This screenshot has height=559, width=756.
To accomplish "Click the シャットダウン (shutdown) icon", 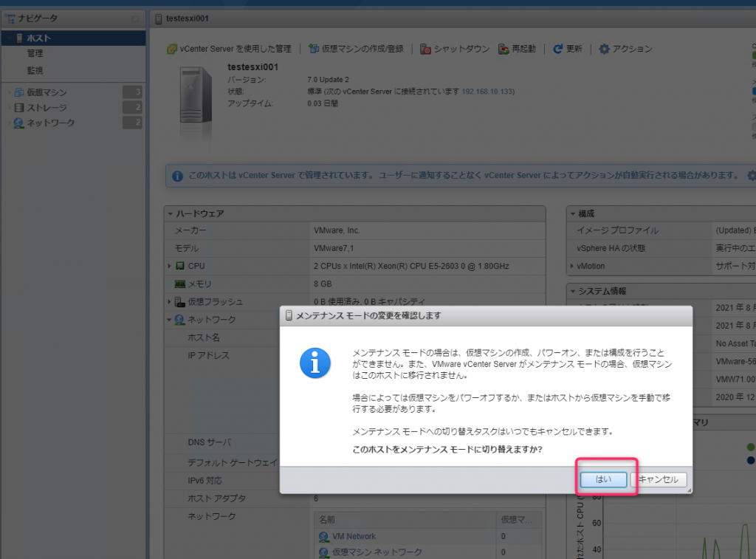I will [426, 49].
